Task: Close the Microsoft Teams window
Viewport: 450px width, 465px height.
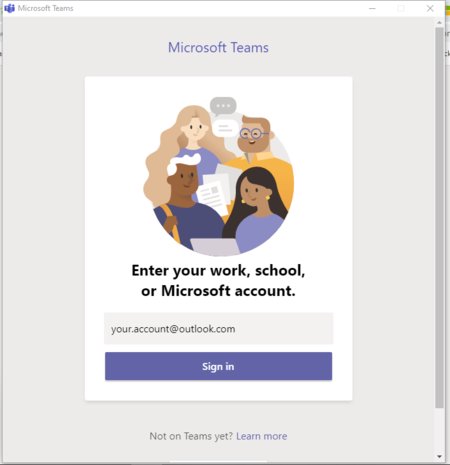Action: tap(430, 8)
